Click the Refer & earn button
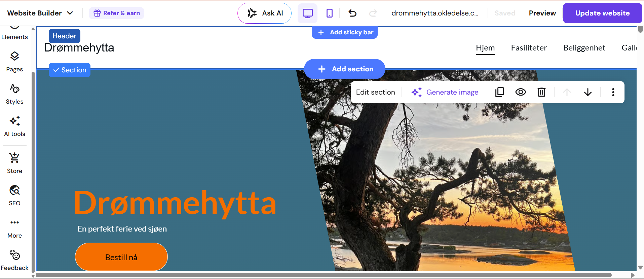This screenshot has height=279, width=644. tap(116, 13)
